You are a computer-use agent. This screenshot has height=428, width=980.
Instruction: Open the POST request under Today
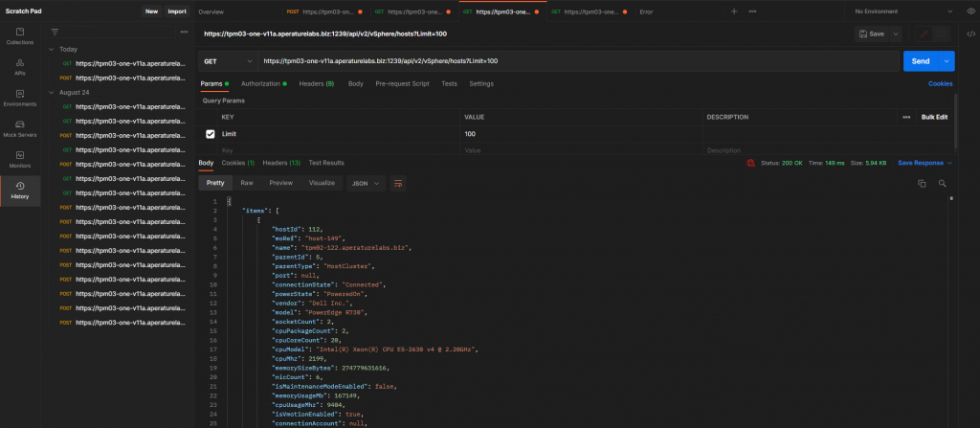[x=123, y=79]
